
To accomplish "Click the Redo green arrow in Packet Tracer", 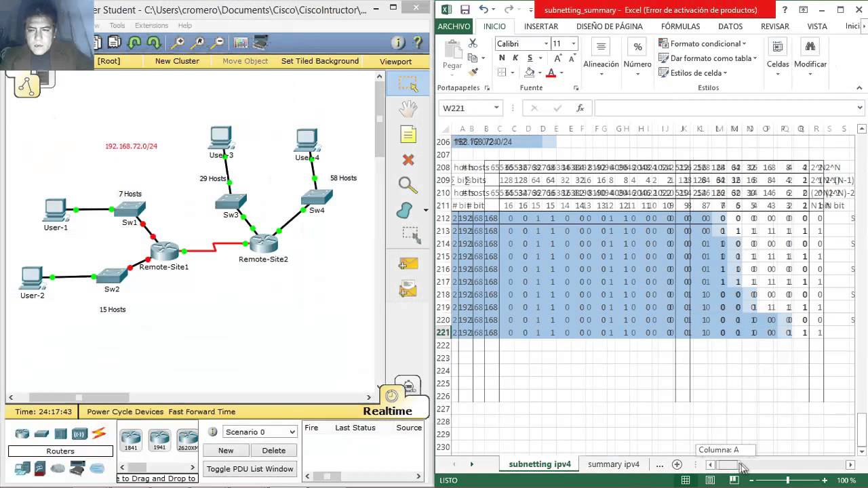I will [154, 43].
